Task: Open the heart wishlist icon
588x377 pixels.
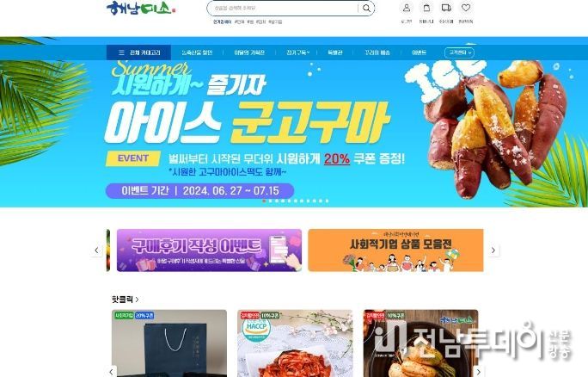Action: [466, 8]
